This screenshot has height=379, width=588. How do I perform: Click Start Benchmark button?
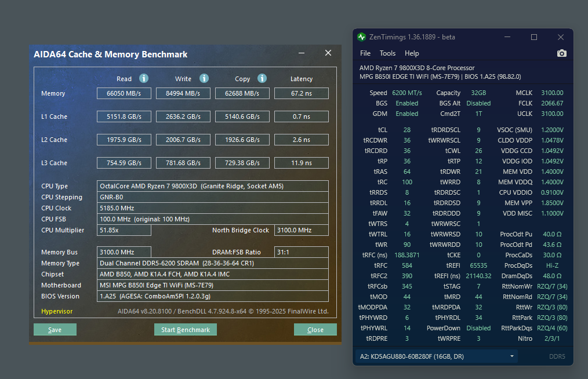pyautogui.click(x=186, y=330)
